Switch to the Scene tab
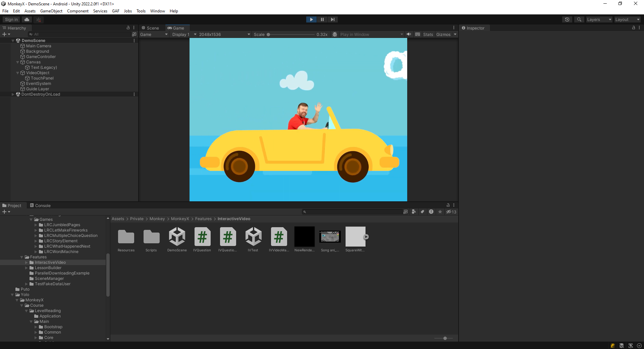The height and width of the screenshot is (349, 644). coord(150,28)
